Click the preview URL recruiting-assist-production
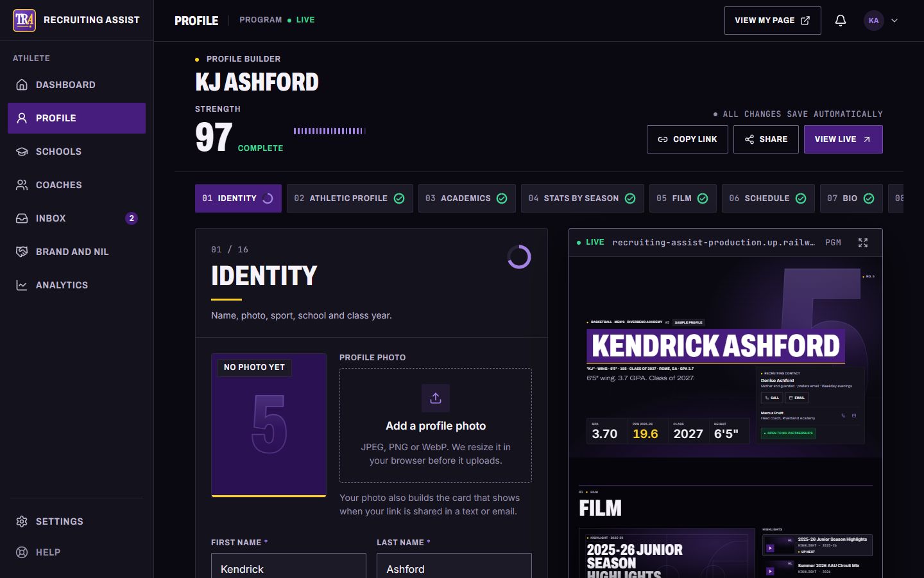924x578 pixels. coord(714,243)
